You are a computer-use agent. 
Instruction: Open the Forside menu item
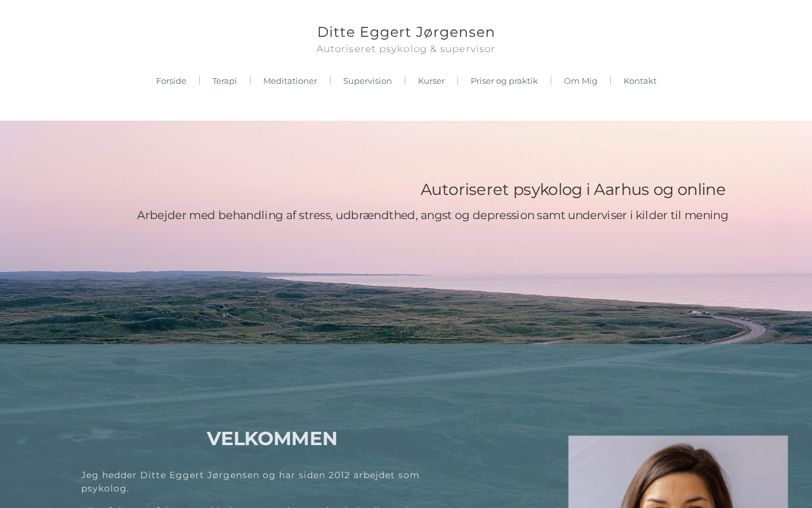click(171, 81)
